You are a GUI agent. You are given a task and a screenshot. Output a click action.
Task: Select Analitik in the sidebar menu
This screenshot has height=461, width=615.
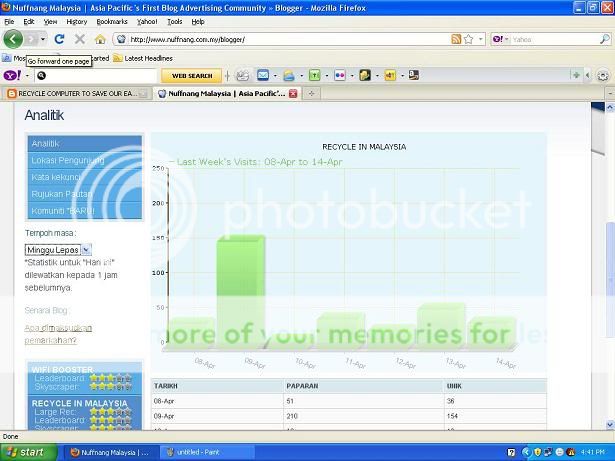85,144
